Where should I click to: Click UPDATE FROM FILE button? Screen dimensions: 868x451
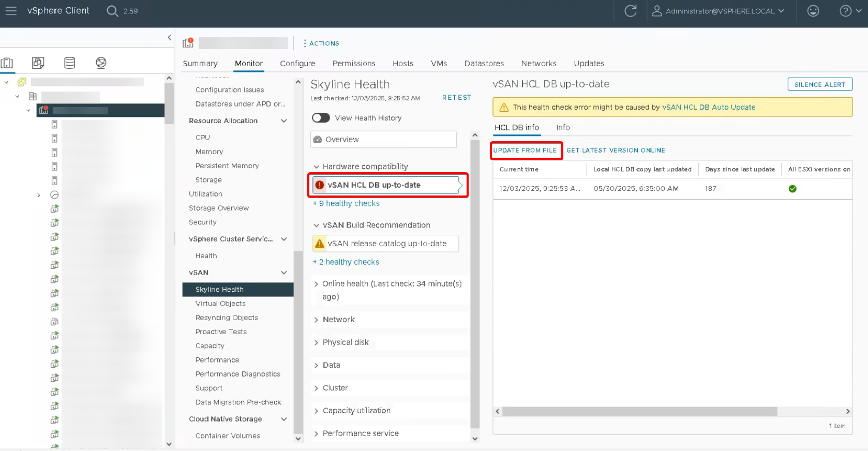pyautogui.click(x=525, y=151)
